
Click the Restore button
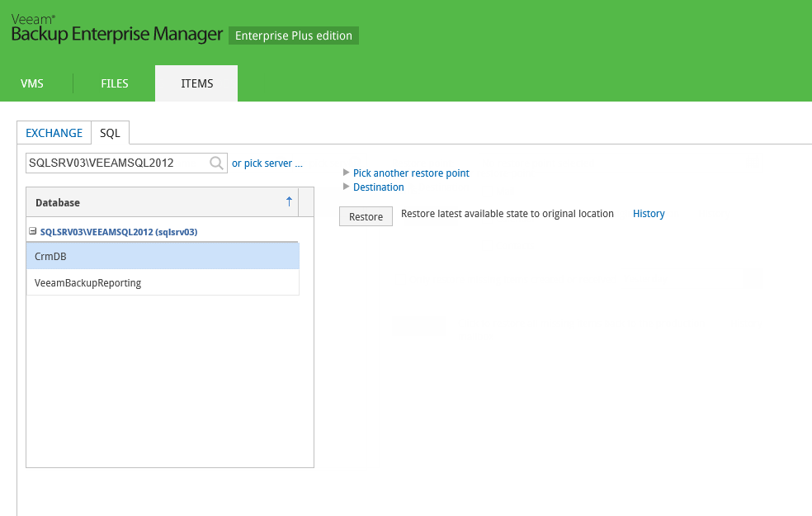point(366,216)
